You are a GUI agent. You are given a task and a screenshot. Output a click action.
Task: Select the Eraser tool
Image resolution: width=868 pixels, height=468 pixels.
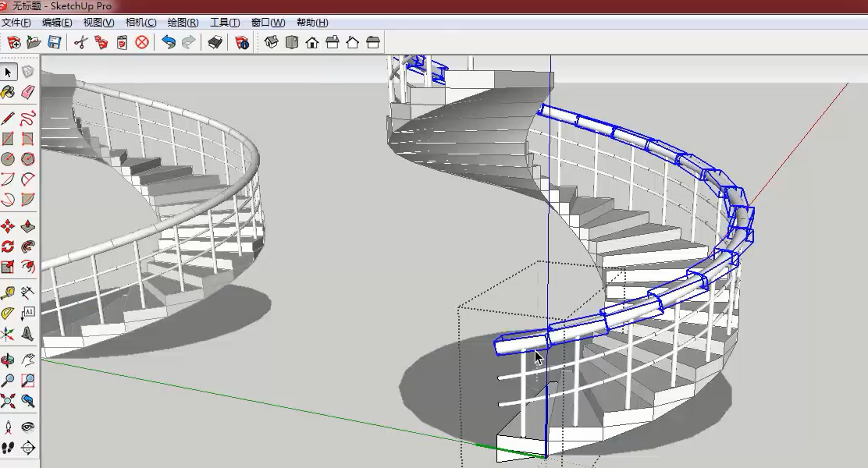28,93
